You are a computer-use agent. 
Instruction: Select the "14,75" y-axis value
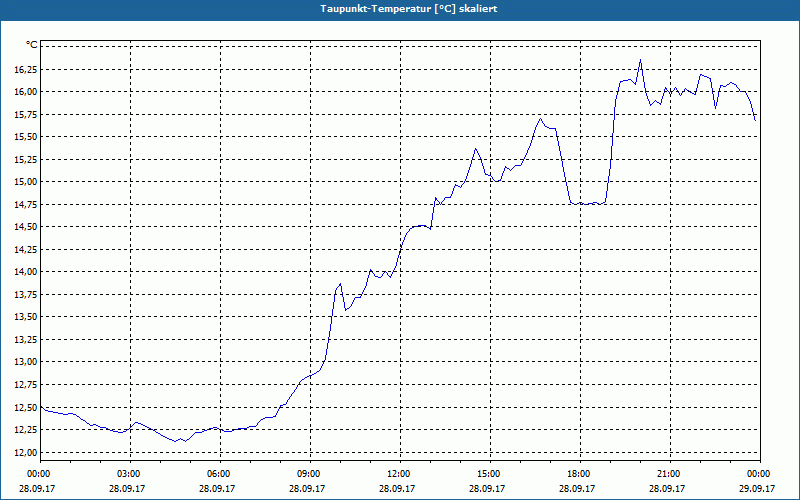[26, 204]
